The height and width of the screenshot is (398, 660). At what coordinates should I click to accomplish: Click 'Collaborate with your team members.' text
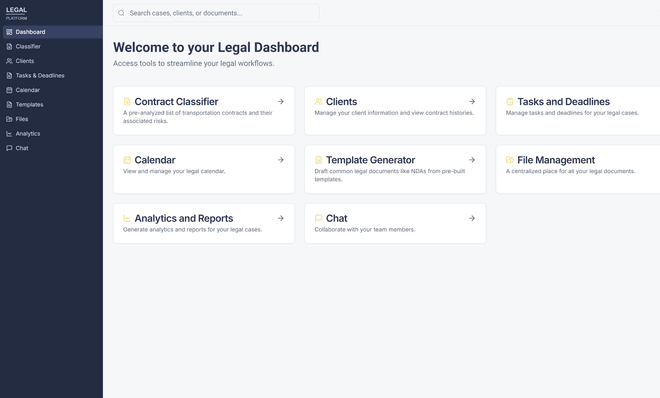[x=365, y=230]
